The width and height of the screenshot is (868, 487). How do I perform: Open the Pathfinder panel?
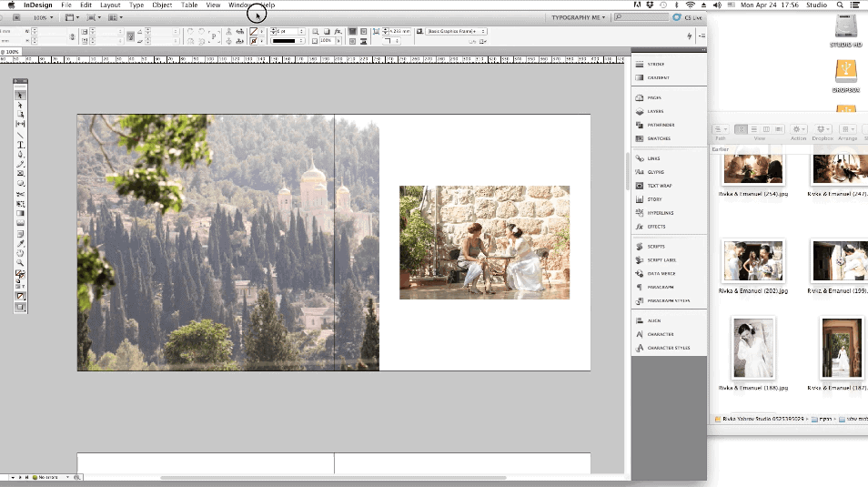[x=660, y=125]
